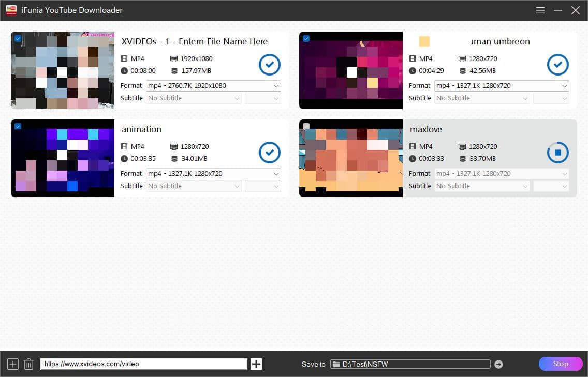This screenshot has height=377, width=588.
Task: Click the trash icon to clear downloads
Action: click(x=28, y=364)
